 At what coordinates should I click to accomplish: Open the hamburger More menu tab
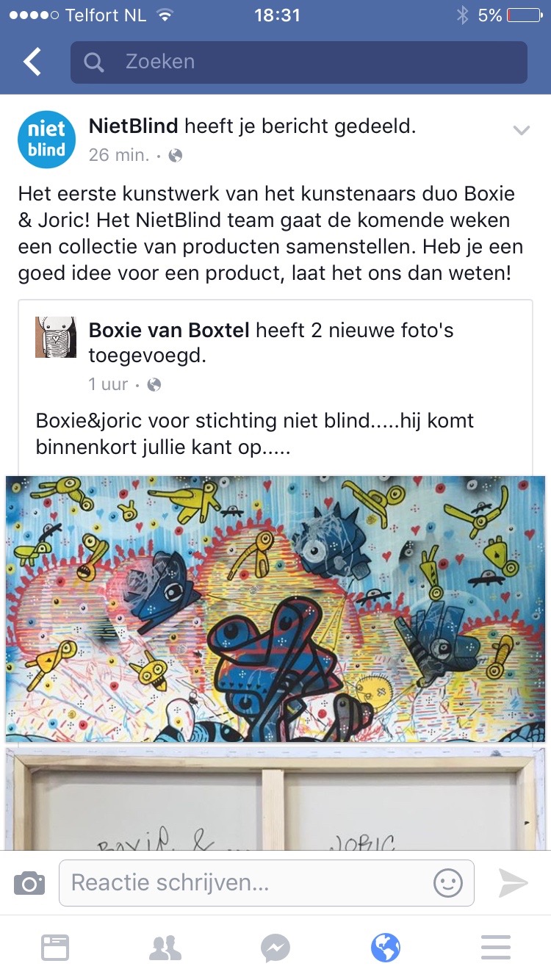click(x=496, y=948)
